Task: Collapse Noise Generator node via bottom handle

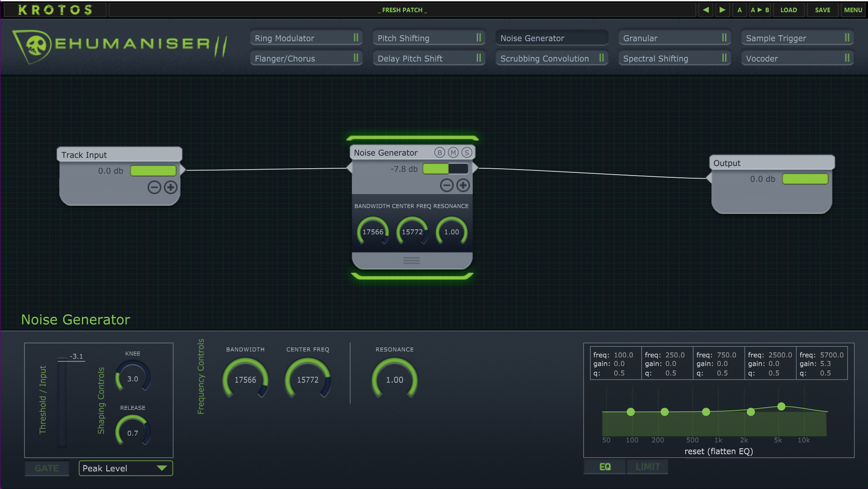Action: pyautogui.click(x=412, y=261)
